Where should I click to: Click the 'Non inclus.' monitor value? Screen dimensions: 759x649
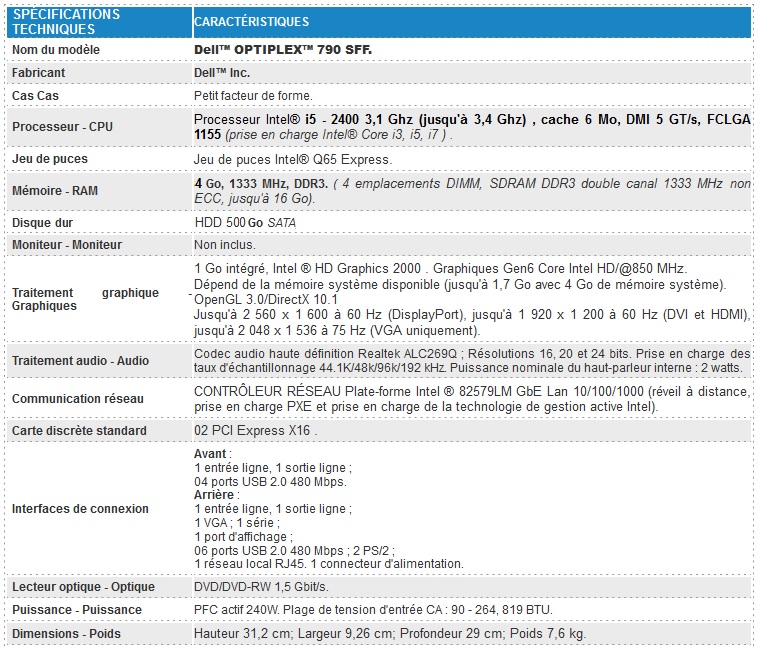point(224,245)
